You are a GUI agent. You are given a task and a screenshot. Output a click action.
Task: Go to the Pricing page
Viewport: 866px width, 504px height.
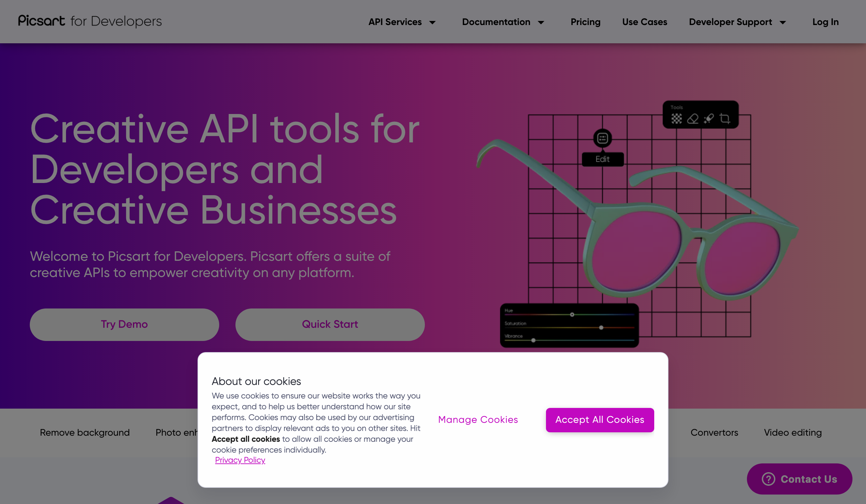coord(585,22)
